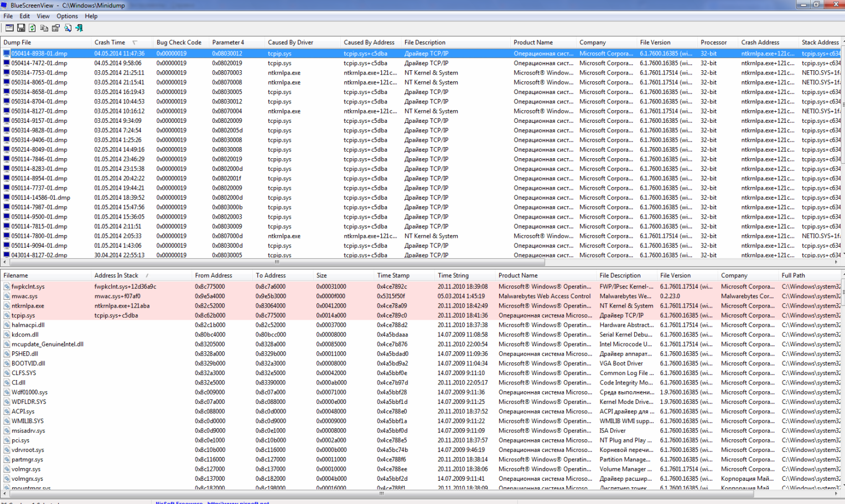This screenshot has width=845, height=504.
Task: Sort by the Bug Check Code column header
Action: click(x=181, y=42)
